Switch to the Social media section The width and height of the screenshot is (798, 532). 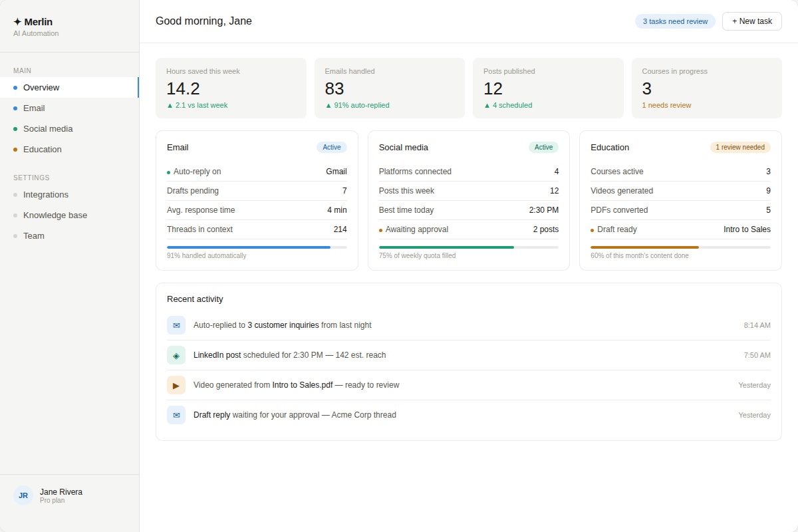tap(48, 128)
